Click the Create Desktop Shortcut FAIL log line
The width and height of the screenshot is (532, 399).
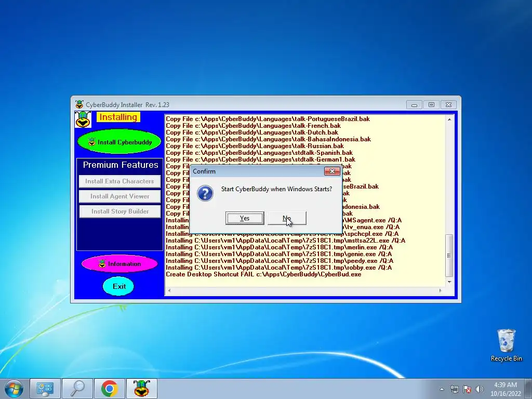click(263, 274)
